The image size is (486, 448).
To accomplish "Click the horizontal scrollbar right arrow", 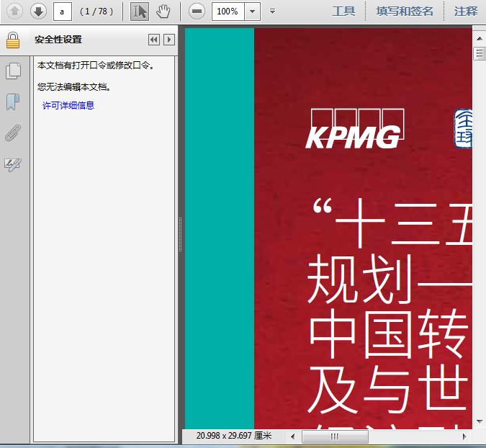I will [x=464, y=436].
